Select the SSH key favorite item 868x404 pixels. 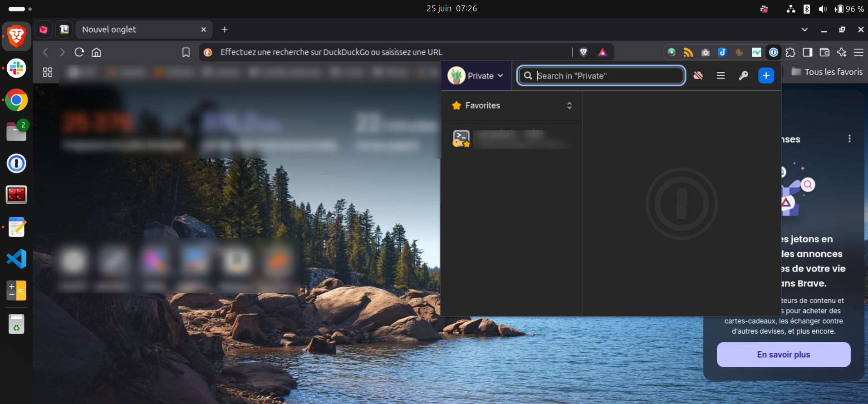[511, 138]
